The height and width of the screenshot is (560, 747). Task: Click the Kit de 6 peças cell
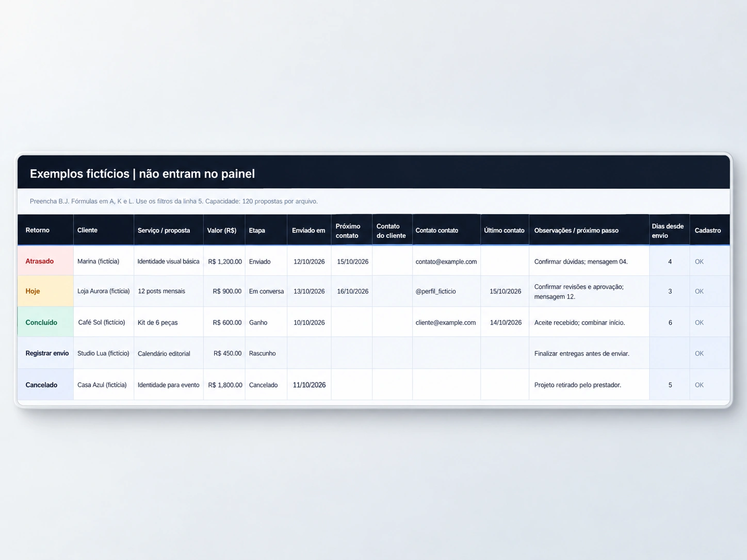click(x=169, y=322)
